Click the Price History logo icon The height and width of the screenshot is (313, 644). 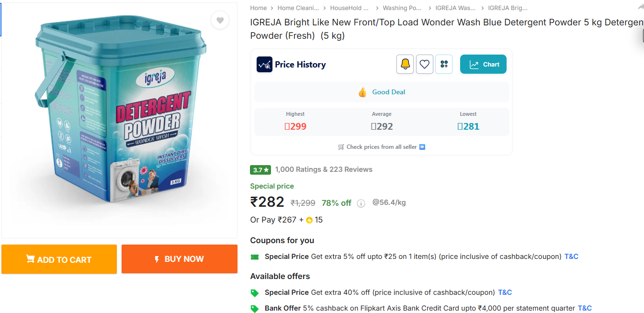pos(264,64)
